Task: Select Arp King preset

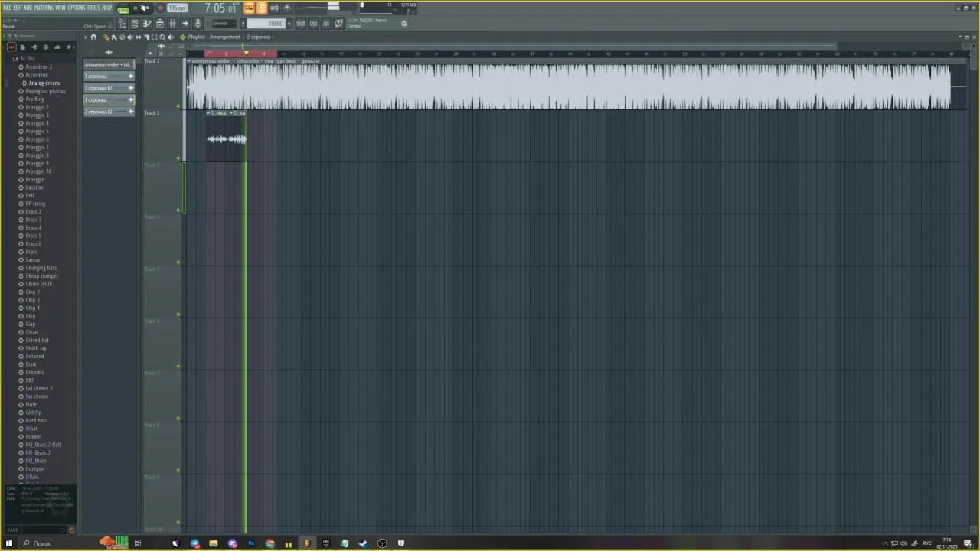Action: [x=34, y=99]
